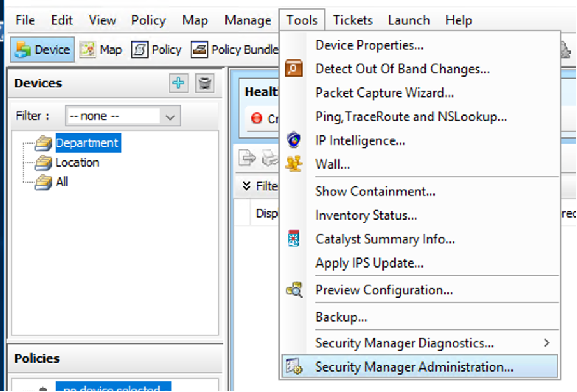The image size is (577, 392).
Task: Click the red critical status icon
Action: click(257, 118)
